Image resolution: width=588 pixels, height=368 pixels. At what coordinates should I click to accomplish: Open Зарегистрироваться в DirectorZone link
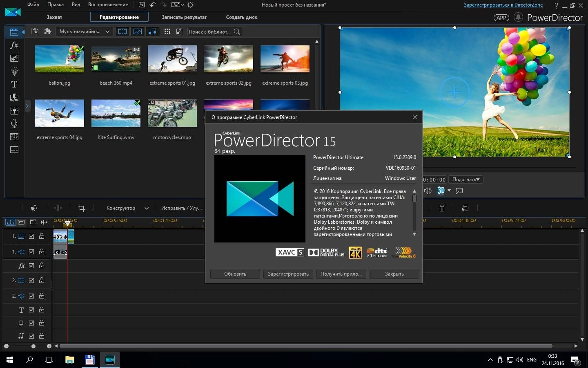pyautogui.click(x=503, y=5)
